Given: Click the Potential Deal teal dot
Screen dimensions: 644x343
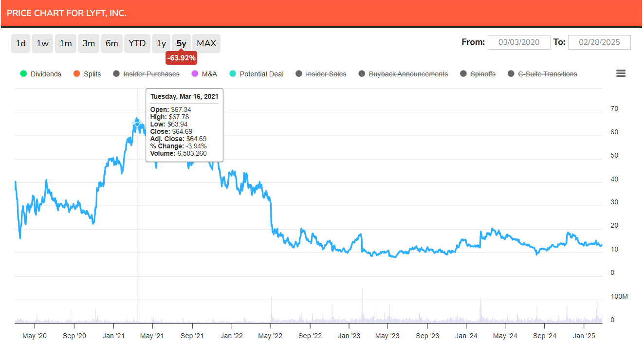Looking at the screenshot, I should click(x=232, y=74).
